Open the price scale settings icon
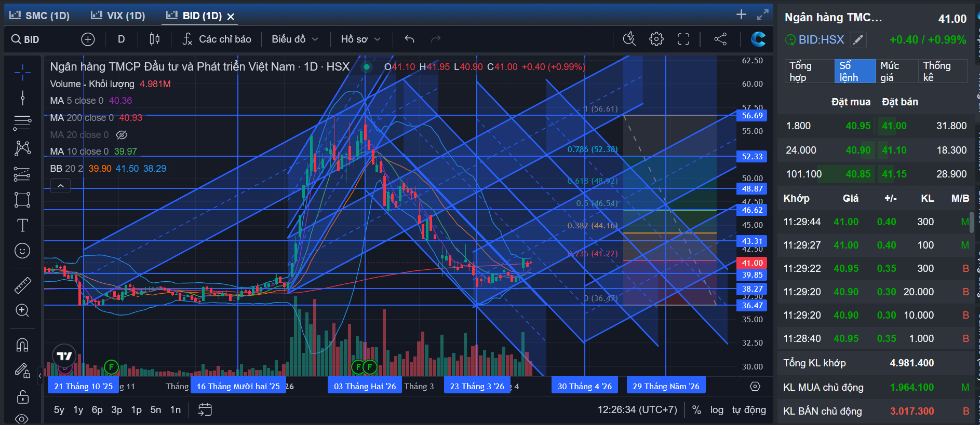980x425 pixels. [755, 387]
